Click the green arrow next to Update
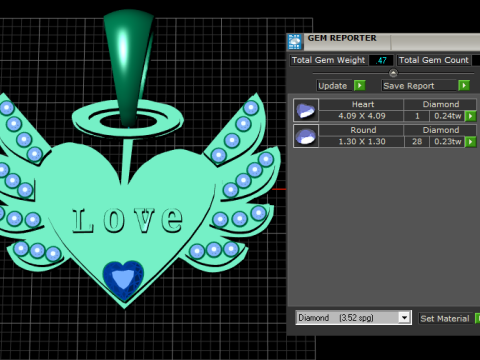The height and width of the screenshot is (360, 480). click(x=359, y=86)
